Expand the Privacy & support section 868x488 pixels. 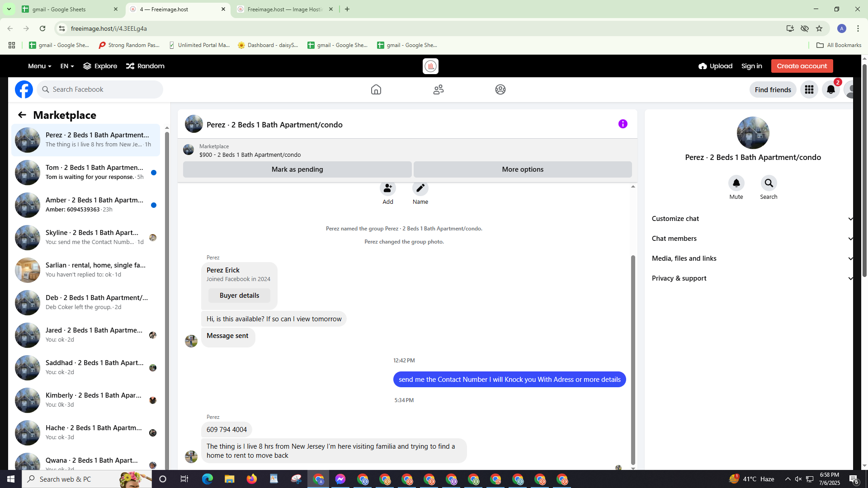click(x=752, y=278)
